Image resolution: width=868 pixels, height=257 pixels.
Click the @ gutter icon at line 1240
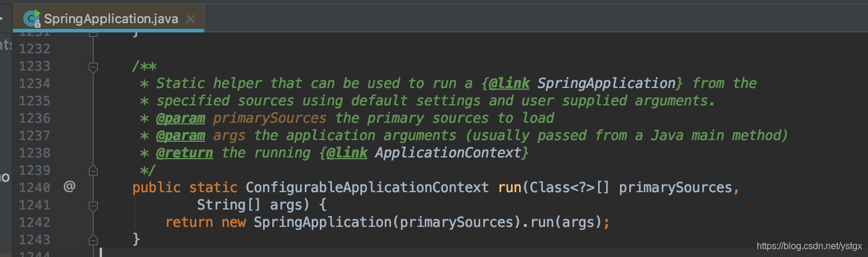coord(70,187)
